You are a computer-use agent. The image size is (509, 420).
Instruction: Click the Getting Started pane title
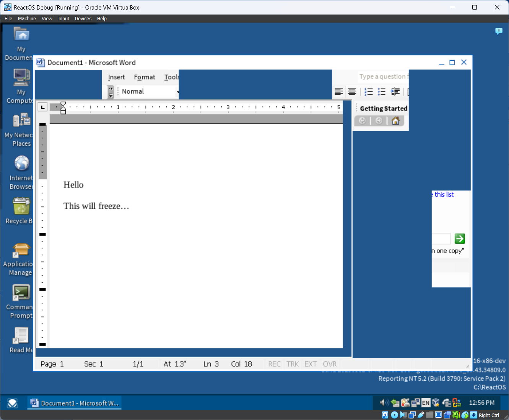[384, 109]
